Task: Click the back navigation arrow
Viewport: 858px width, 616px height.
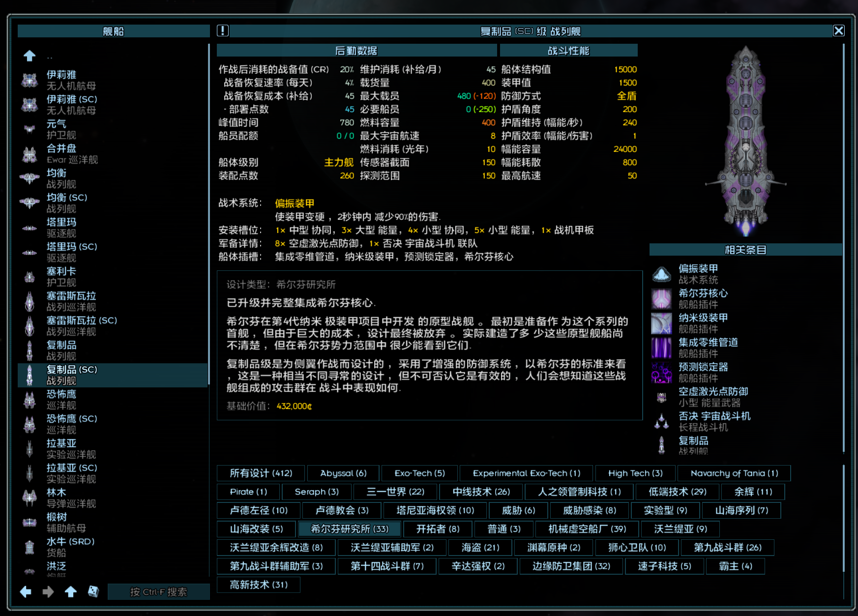Action: (x=26, y=592)
